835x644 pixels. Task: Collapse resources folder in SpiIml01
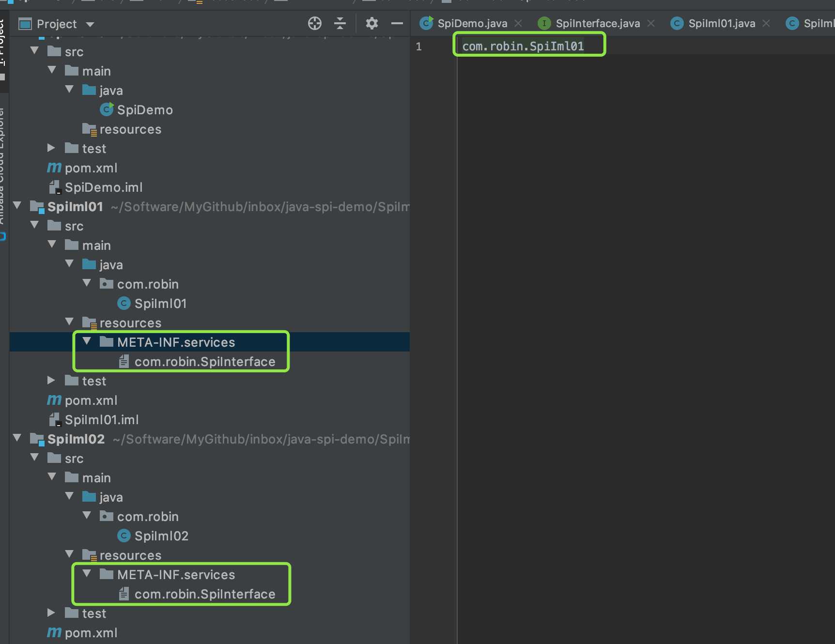point(70,322)
